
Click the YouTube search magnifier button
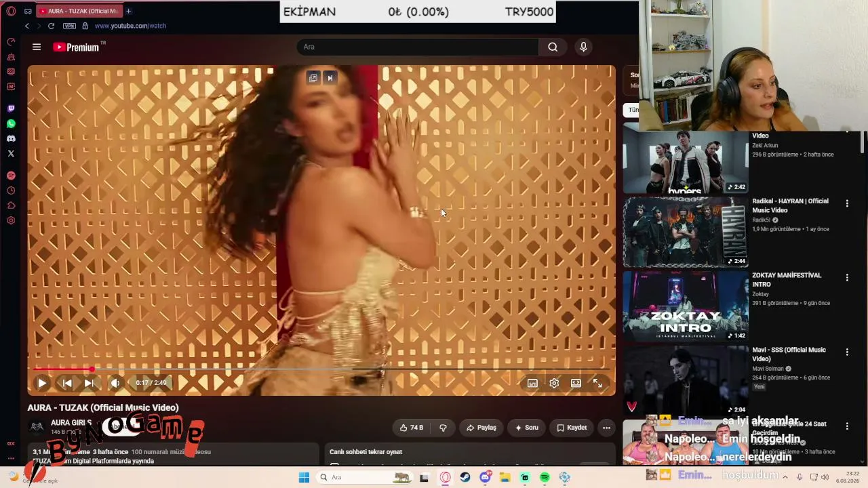coord(553,47)
